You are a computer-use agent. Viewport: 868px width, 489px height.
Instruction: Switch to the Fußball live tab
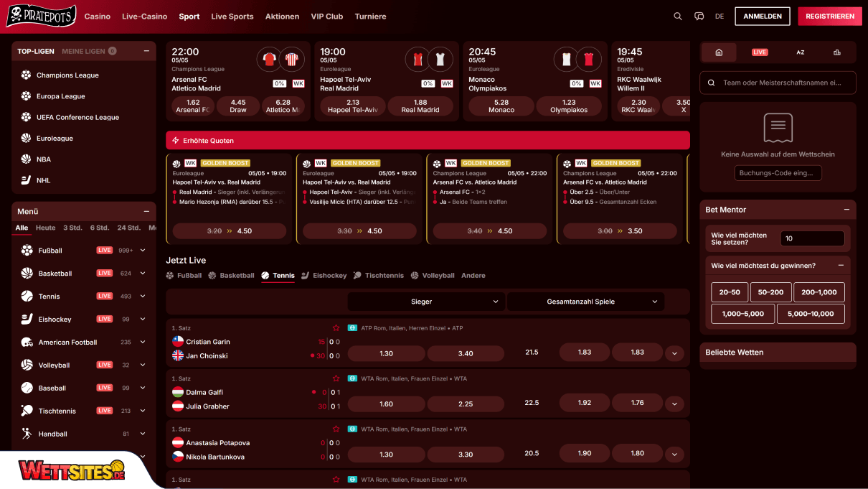tap(184, 275)
